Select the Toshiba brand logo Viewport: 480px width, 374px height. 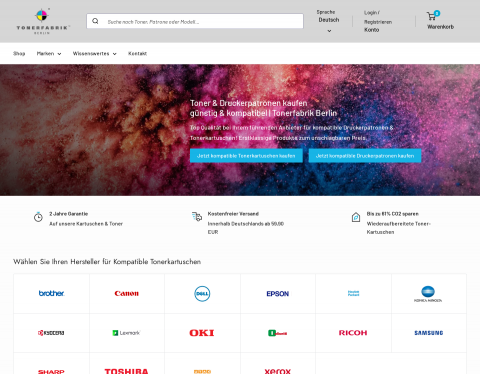[127, 371]
